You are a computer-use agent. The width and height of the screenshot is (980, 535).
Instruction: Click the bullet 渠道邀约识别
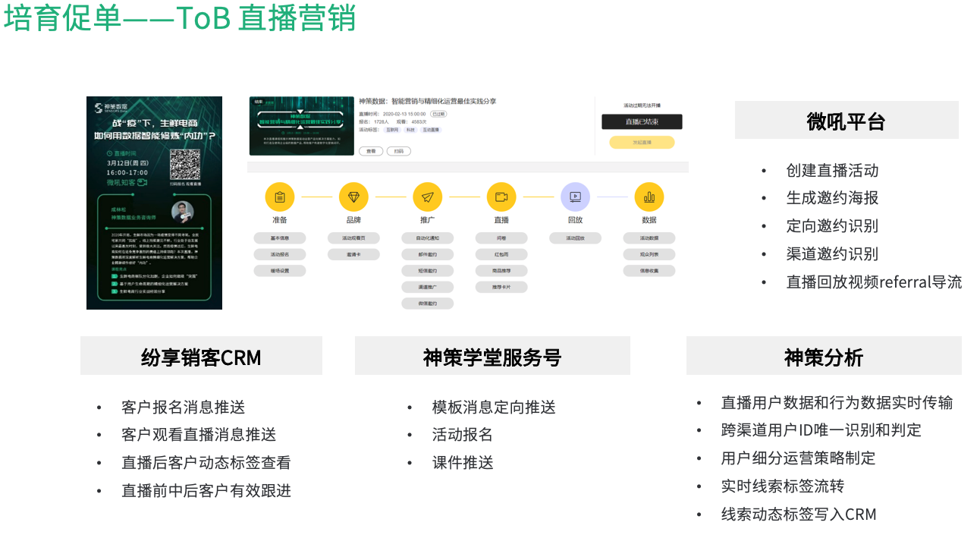point(833,253)
